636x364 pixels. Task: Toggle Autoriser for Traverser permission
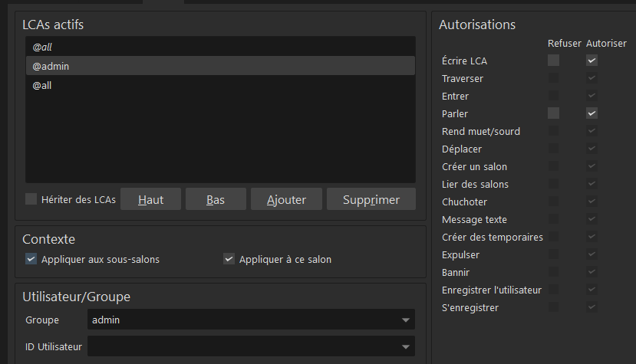[592, 78]
